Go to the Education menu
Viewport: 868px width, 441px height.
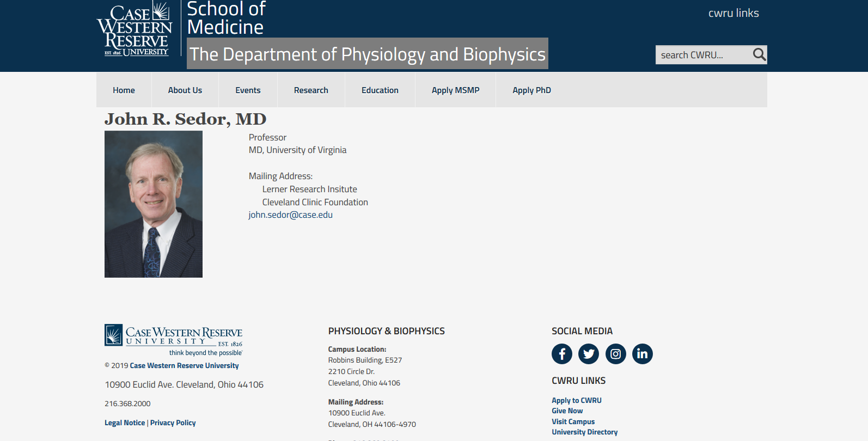pyautogui.click(x=380, y=90)
